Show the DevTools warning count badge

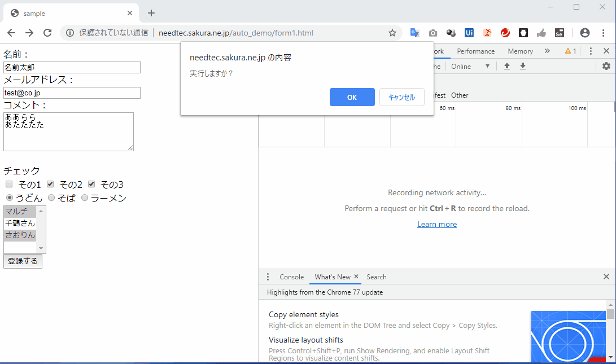[570, 51]
